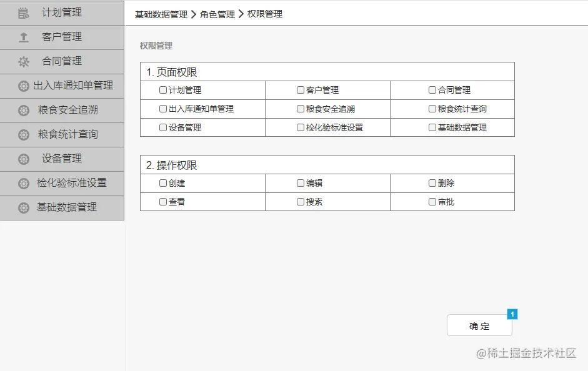Click the round icon beside 设备管理
Screen dimensions: 588x371
click(24, 159)
